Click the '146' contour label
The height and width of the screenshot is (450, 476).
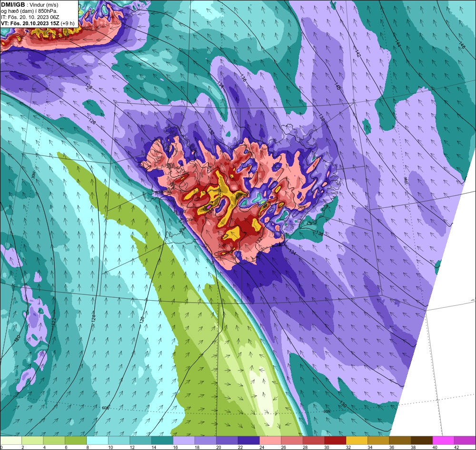tap(461, 46)
